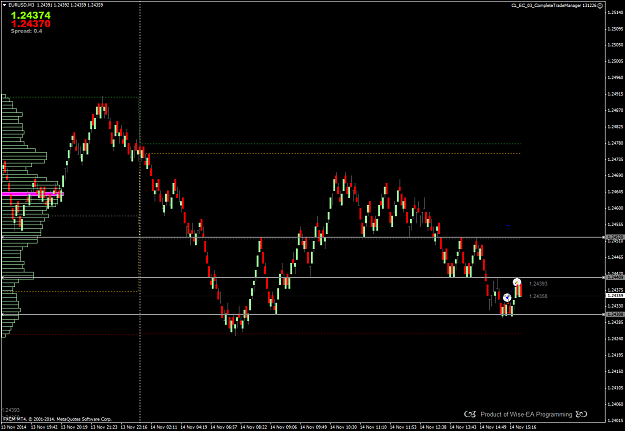Click the bottom horizontal line's price tag
625x431 pixels.
pyautogui.click(x=615, y=315)
